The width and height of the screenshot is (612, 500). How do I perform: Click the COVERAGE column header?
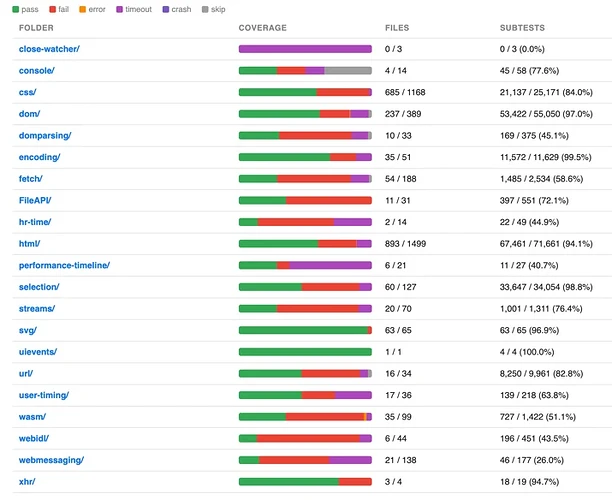click(263, 28)
